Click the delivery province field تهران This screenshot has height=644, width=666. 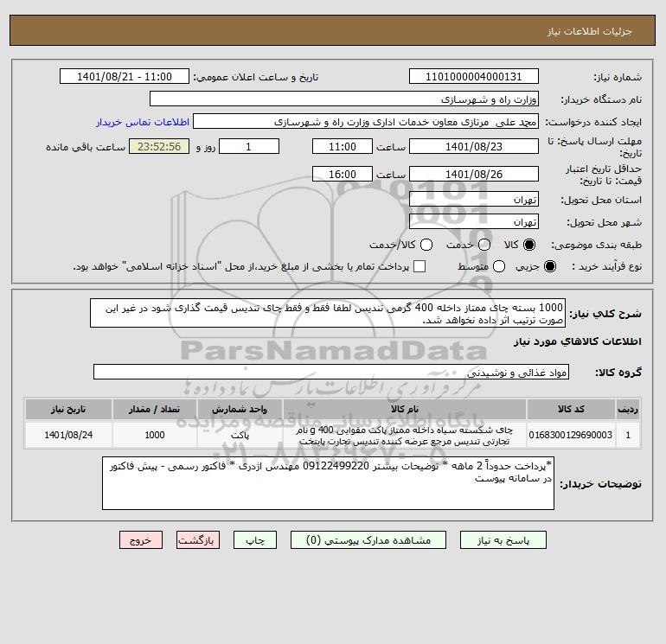tap(474, 199)
